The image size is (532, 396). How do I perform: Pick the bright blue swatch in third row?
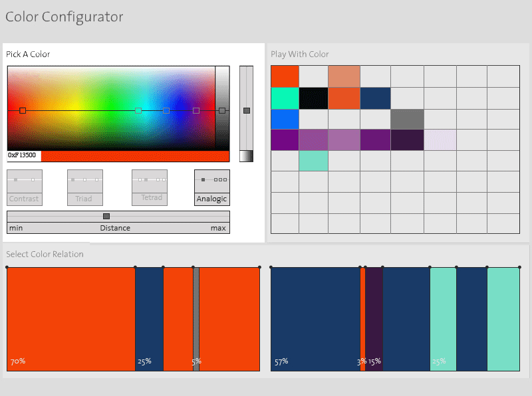pyautogui.click(x=285, y=119)
